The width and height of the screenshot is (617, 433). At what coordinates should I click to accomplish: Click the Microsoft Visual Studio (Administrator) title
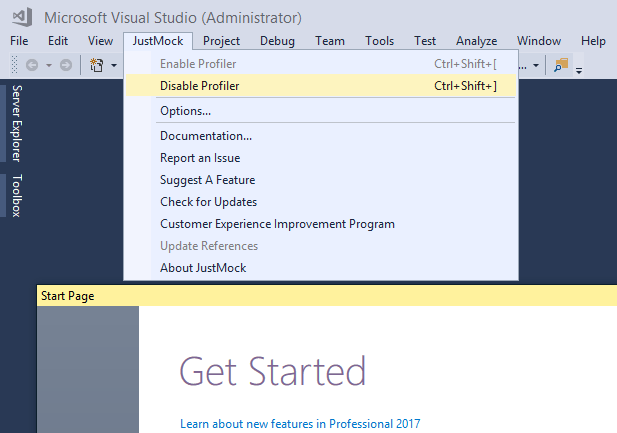pos(173,18)
